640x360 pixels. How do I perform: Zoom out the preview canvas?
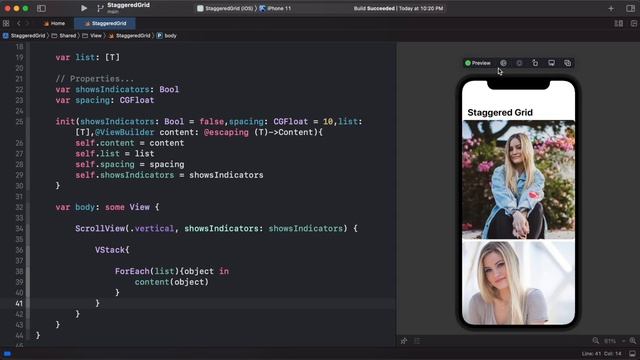click(x=596, y=340)
